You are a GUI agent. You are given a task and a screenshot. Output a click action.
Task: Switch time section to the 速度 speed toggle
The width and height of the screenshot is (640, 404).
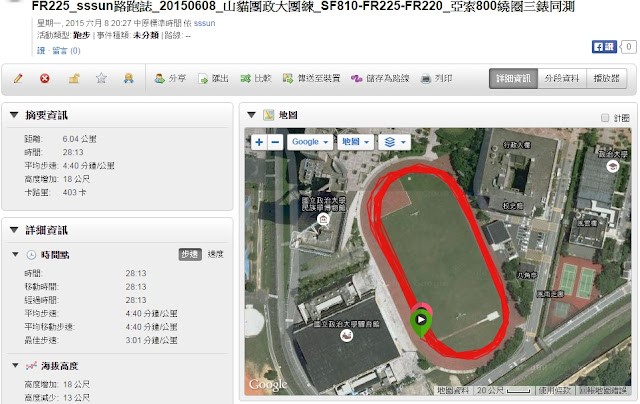(216, 255)
